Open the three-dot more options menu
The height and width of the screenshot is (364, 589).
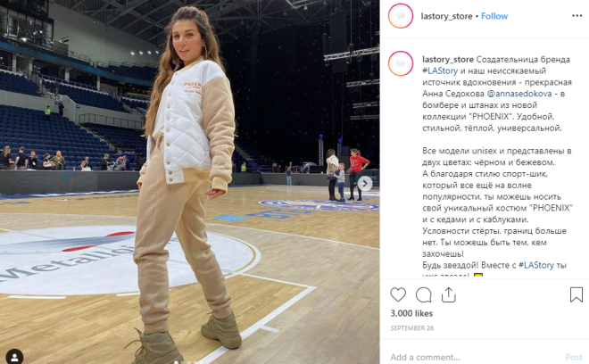[x=577, y=15]
